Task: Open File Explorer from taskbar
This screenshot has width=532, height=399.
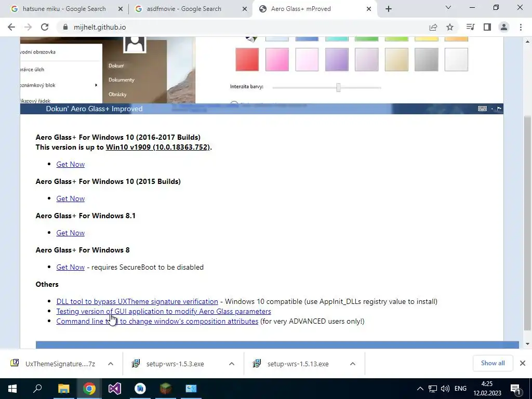Action: point(63,389)
